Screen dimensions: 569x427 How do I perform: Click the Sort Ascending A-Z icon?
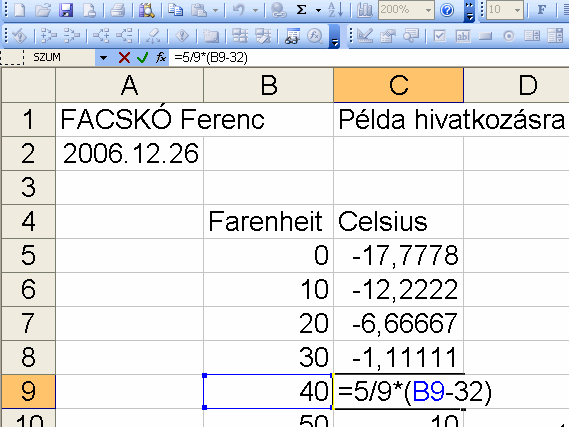tap(335, 10)
